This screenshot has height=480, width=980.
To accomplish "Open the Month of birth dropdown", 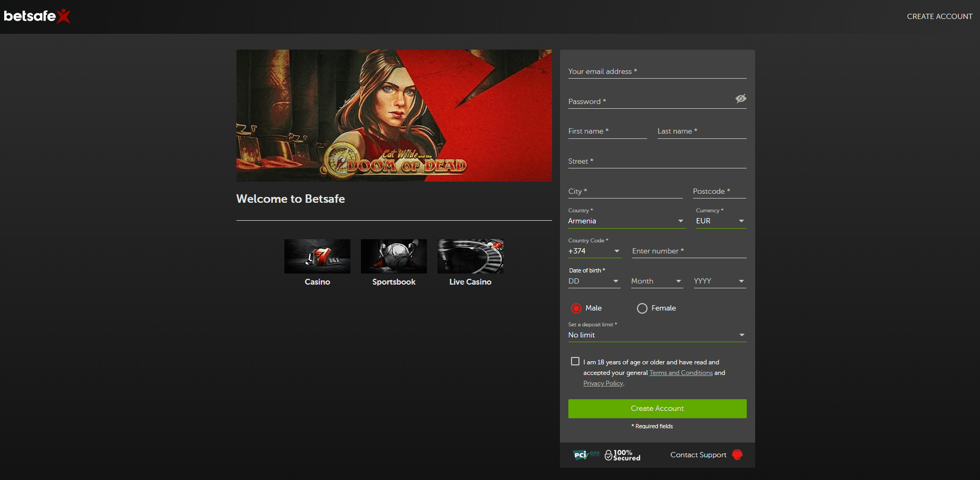I will [x=657, y=281].
